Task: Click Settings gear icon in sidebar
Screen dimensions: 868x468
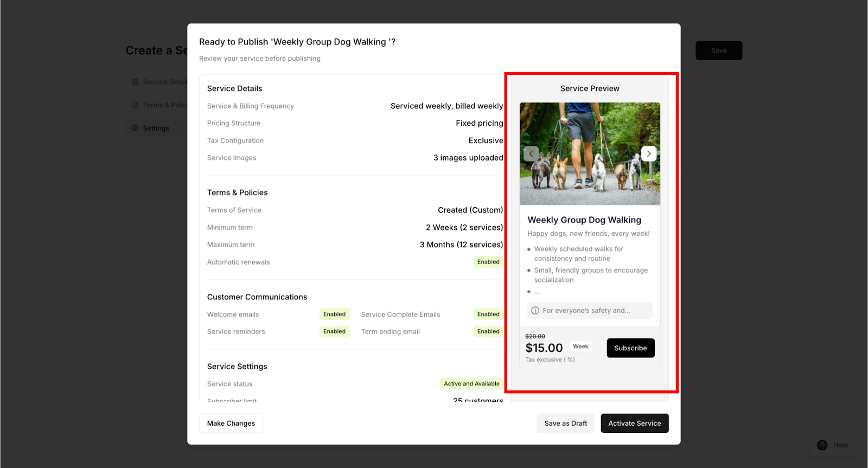Action: point(135,128)
